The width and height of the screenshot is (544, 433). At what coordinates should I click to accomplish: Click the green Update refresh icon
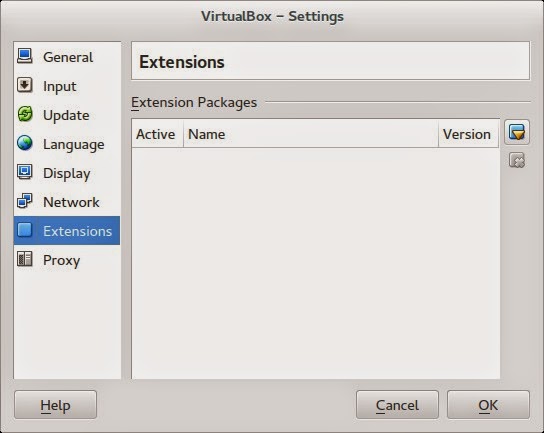coord(25,114)
